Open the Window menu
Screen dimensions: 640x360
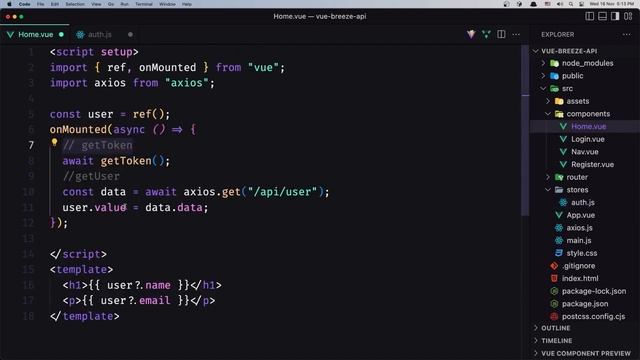click(167, 4)
